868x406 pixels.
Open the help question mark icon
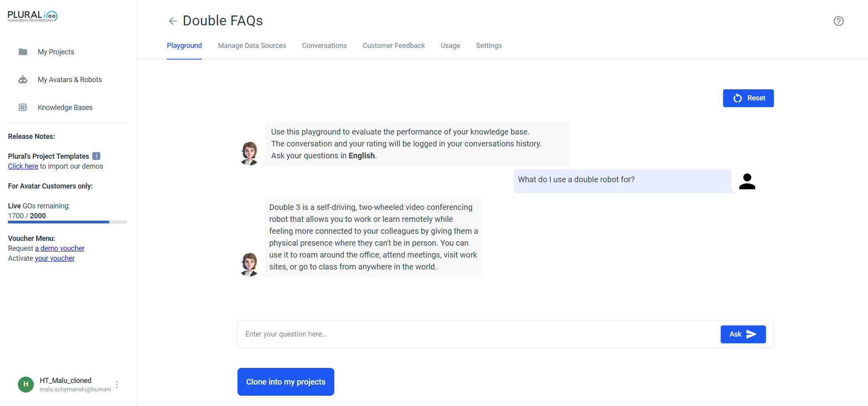839,21
